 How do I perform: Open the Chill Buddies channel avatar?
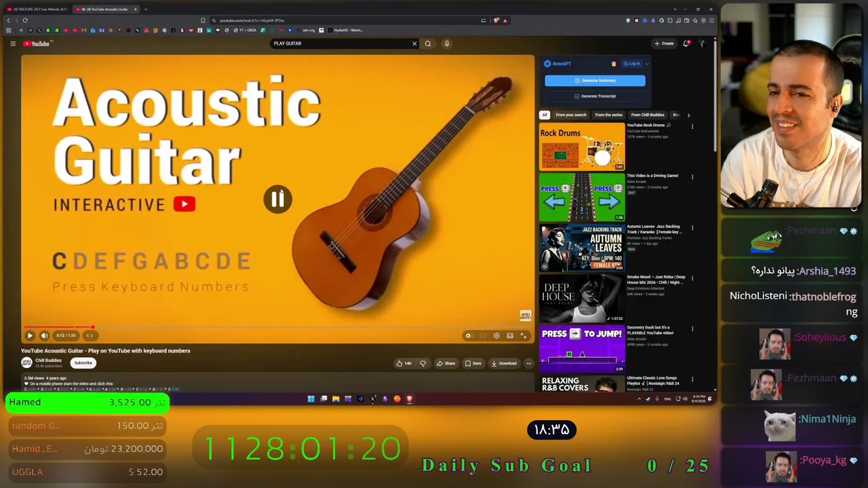(x=26, y=363)
